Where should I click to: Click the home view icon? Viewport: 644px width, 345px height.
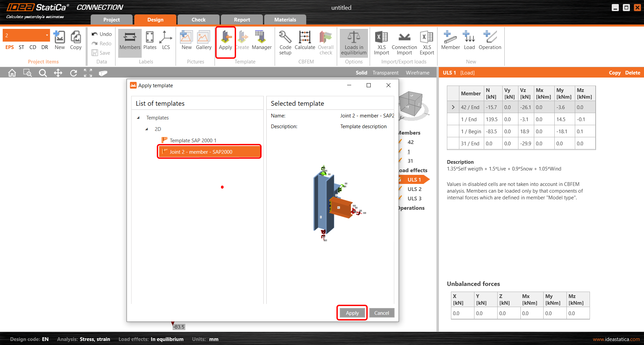click(x=12, y=73)
